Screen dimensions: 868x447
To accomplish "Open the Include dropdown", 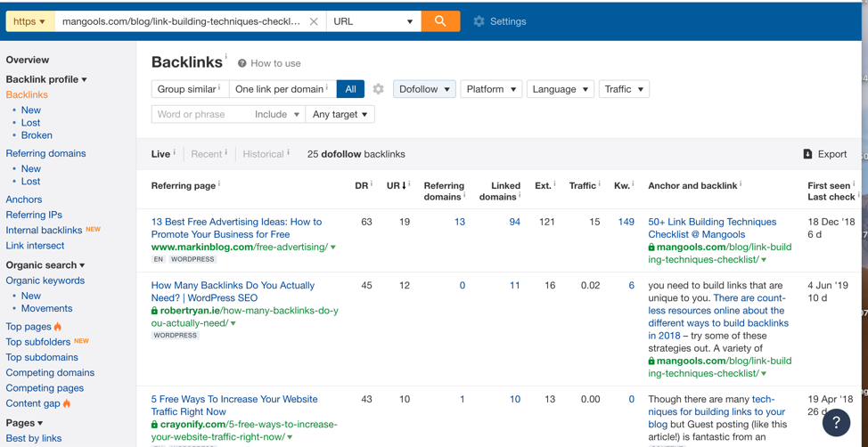I will point(277,115).
